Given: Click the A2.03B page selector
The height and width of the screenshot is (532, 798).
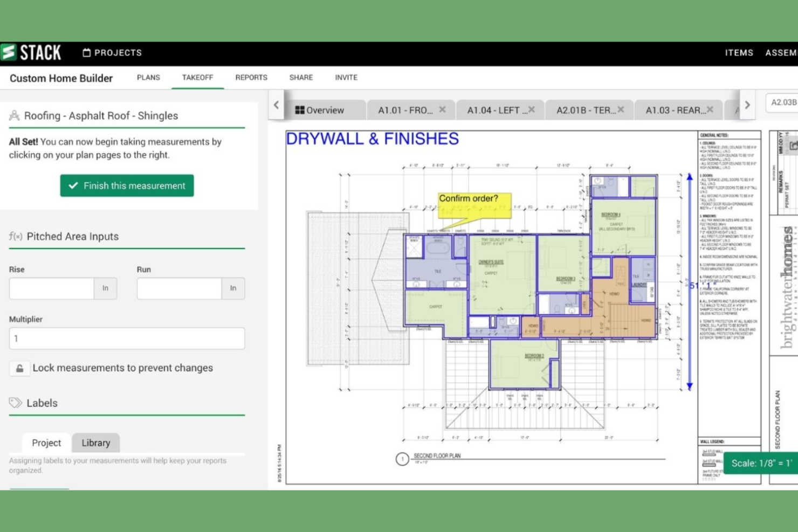Looking at the screenshot, I should [x=782, y=102].
